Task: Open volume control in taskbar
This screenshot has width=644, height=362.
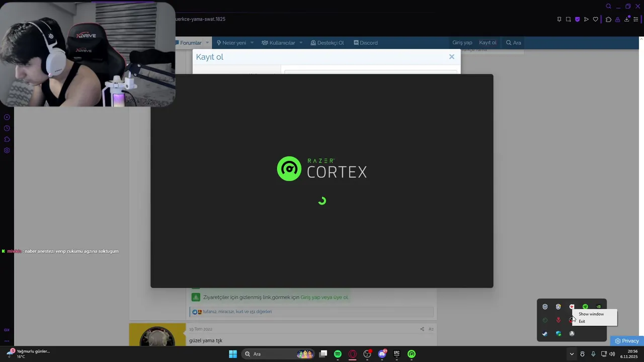Action: [612, 354]
